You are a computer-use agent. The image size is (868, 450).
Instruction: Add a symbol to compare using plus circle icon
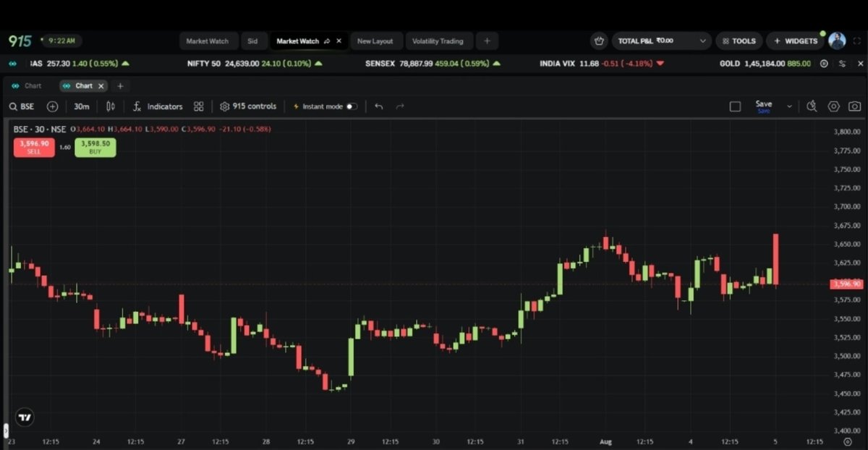[52, 106]
